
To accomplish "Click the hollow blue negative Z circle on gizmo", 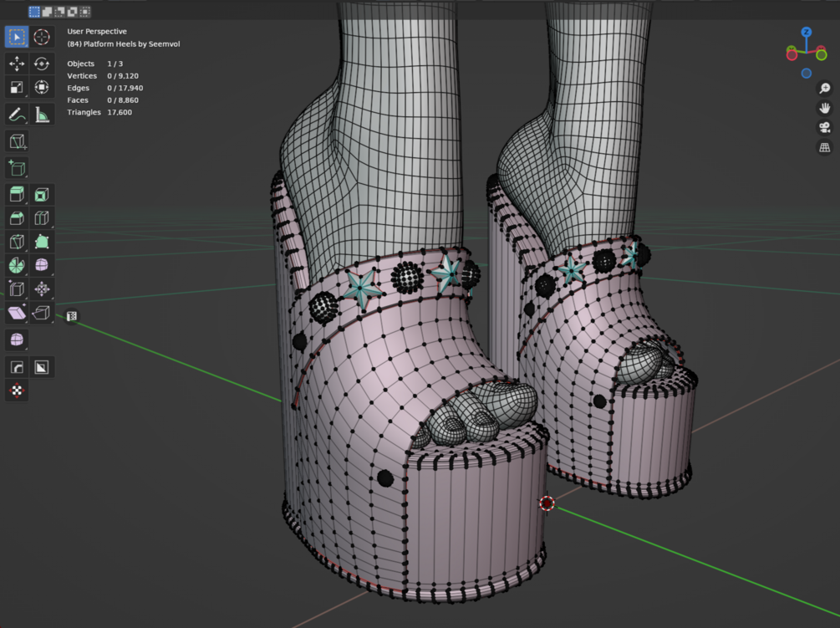I will [x=807, y=74].
